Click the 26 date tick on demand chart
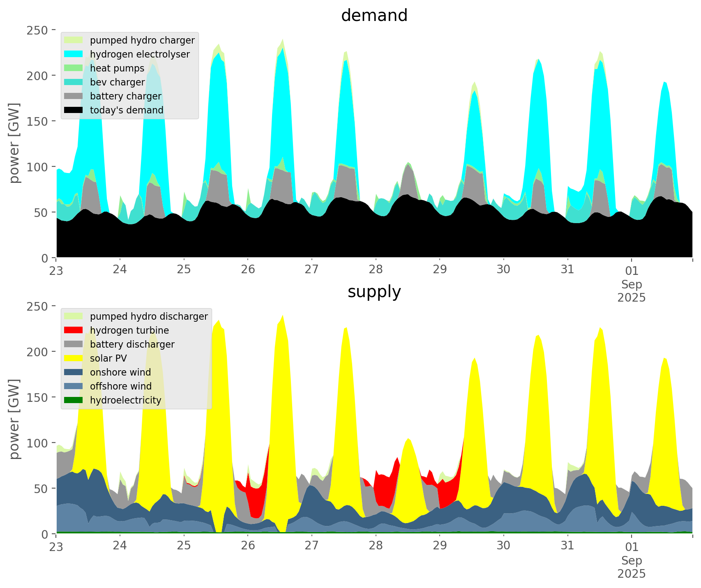This screenshot has height=588, width=701. coord(248,270)
